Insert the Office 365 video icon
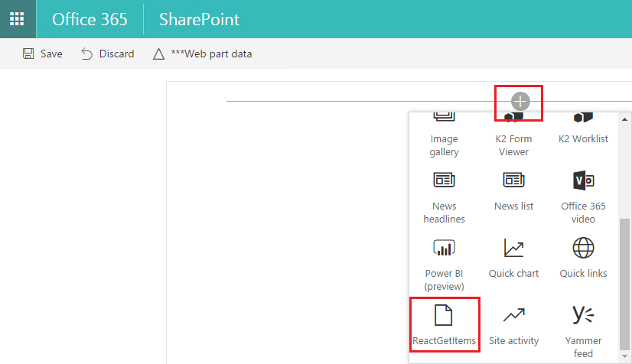 [583, 180]
